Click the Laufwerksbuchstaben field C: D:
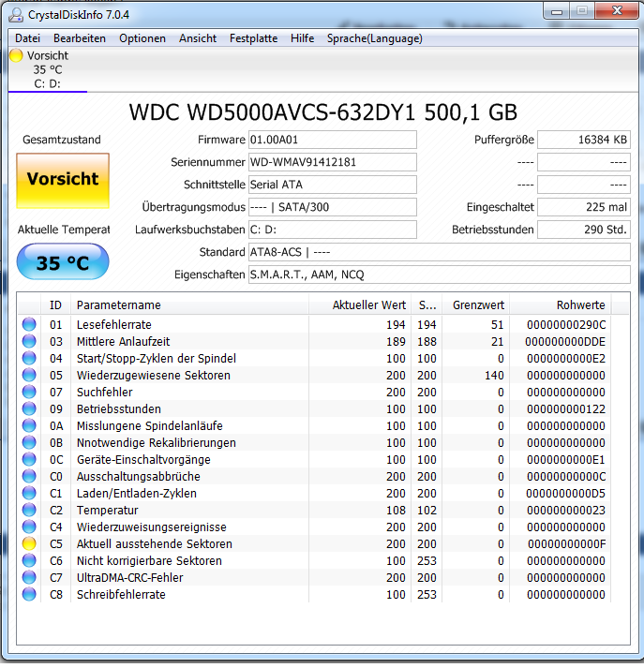Viewport: 644px width, 668px height. (333, 230)
